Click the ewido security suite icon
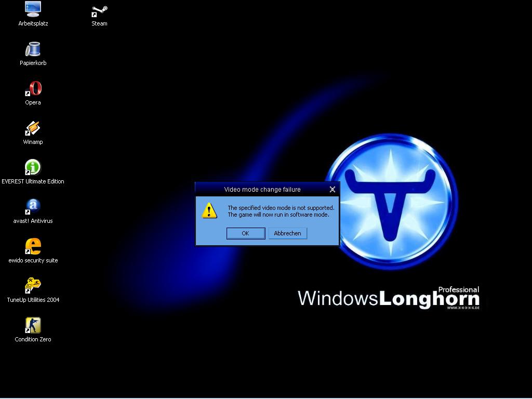 (33, 246)
